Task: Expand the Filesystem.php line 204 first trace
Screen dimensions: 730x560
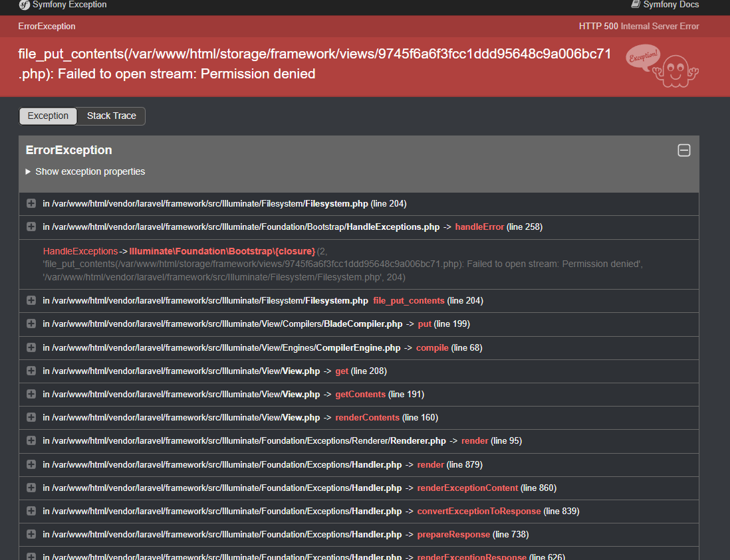Action: [x=31, y=203]
